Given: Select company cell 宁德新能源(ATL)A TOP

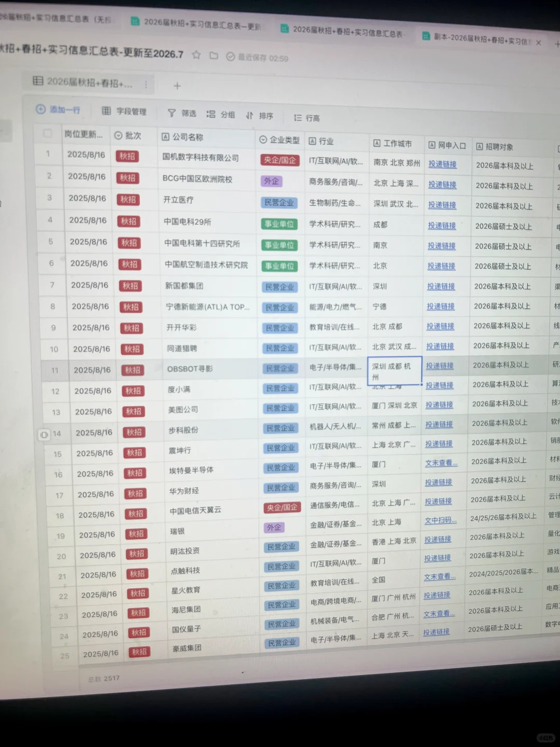Looking at the screenshot, I should (x=208, y=307).
